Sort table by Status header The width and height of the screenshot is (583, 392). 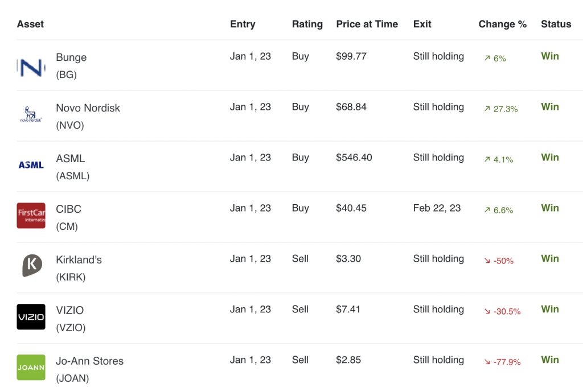(556, 24)
